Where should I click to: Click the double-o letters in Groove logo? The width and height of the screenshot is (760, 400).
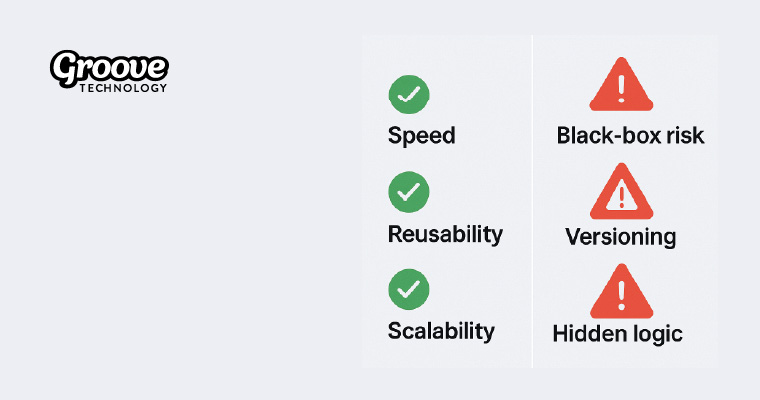point(113,70)
